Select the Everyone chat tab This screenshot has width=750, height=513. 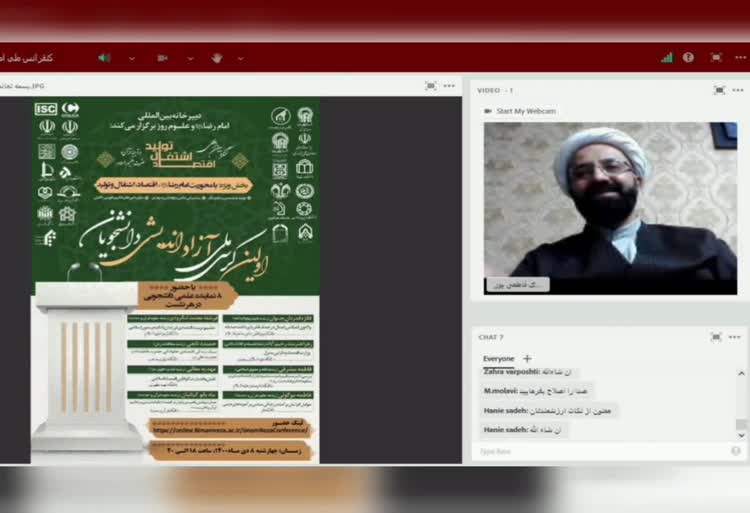[498, 358]
